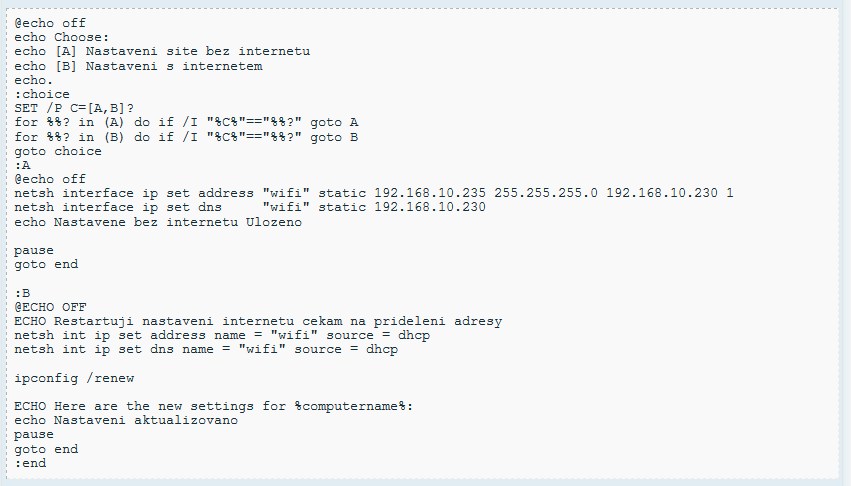
Task: Place cursor on "SET /P C=[A,B]?" line
Action: tap(74, 108)
